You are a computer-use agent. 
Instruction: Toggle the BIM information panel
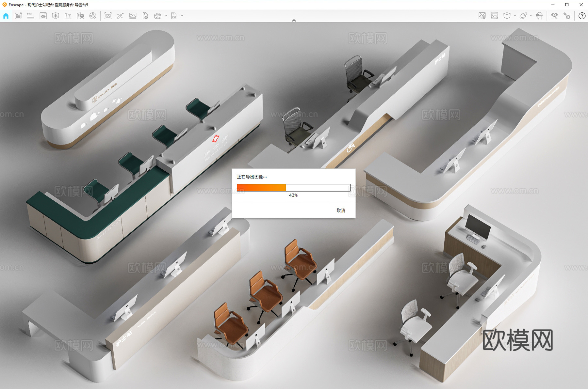tap(30, 16)
